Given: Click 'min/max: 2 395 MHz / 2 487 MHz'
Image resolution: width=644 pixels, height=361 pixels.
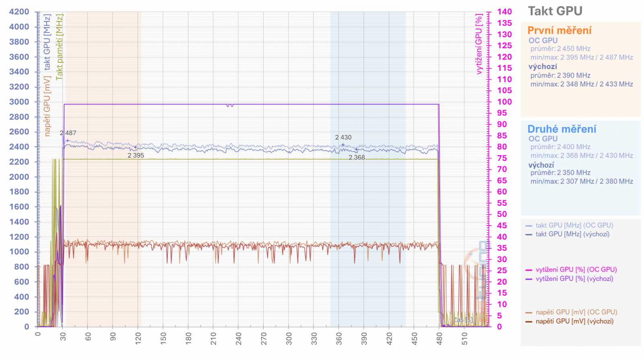Looking at the screenshot, I should click(582, 57).
